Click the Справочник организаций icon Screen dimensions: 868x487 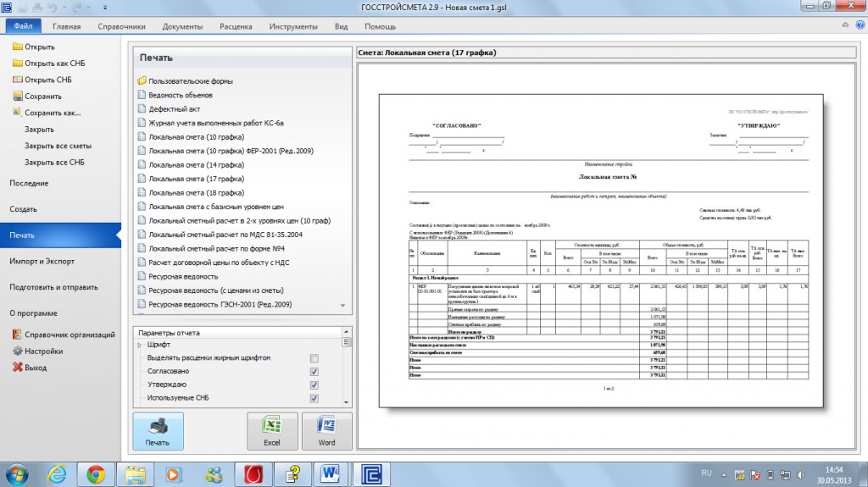coord(18,335)
